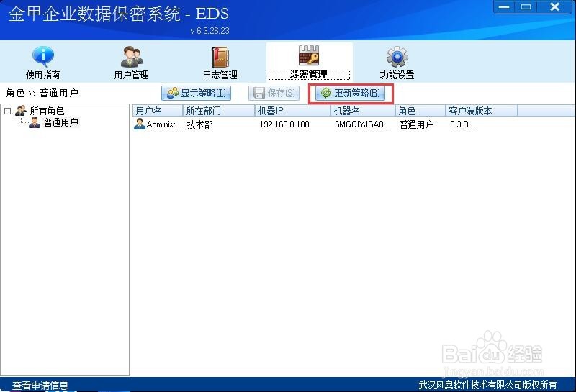Image resolution: width=576 pixels, height=392 pixels.
Task: Click the Administ... user row icon
Action: point(140,124)
